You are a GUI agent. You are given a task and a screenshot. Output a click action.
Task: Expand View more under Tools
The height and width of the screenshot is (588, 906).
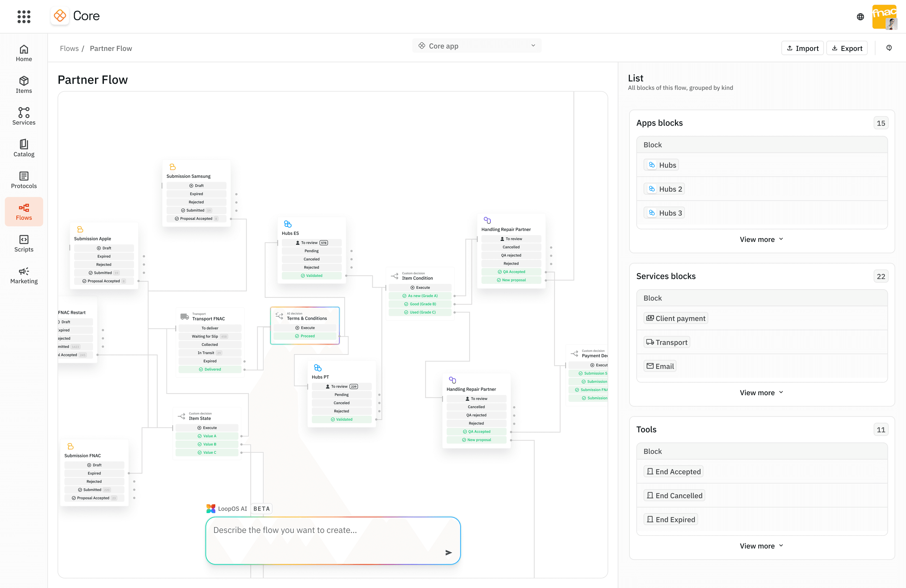[762, 546]
